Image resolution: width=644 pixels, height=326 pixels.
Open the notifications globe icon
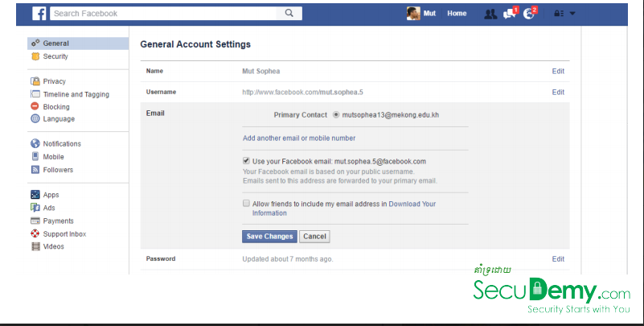tap(528, 14)
